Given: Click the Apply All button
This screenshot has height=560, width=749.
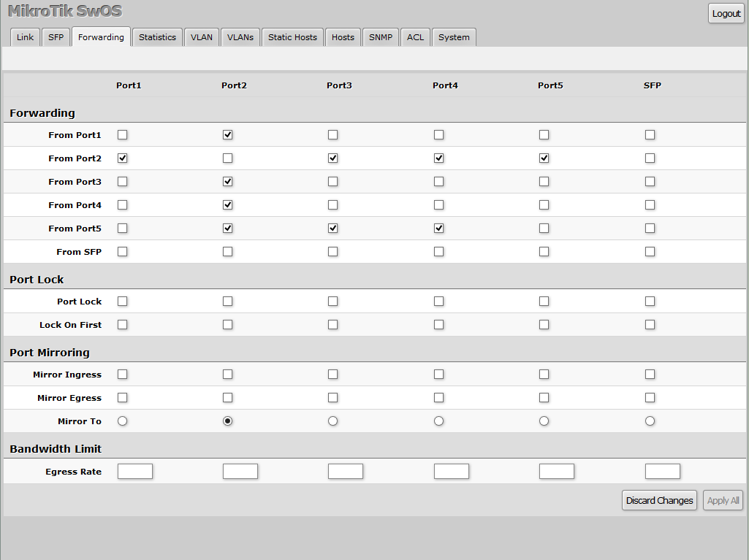Looking at the screenshot, I should click(x=723, y=500).
